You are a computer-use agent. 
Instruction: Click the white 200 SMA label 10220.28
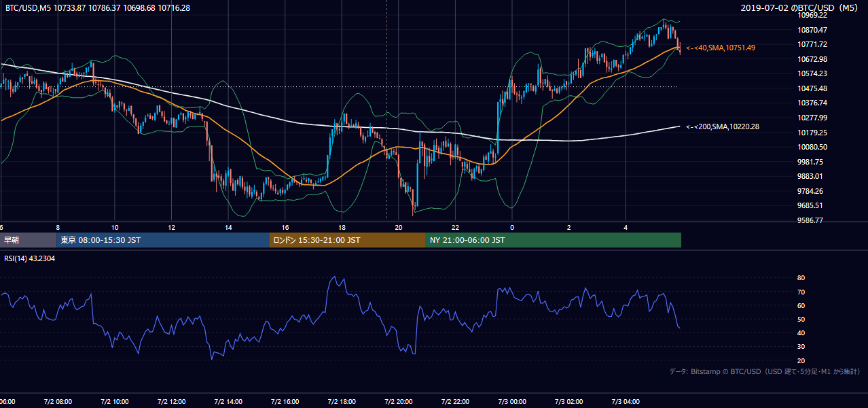[723, 126]
